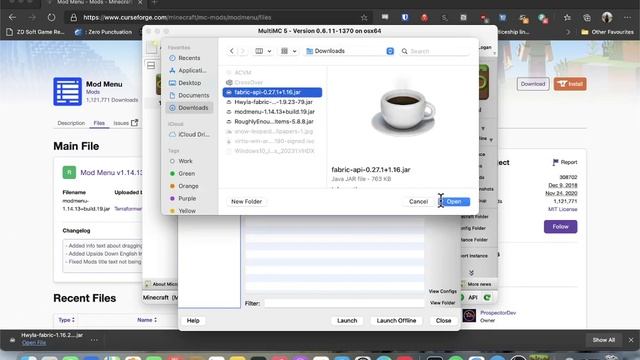Open Applications in dialog sidebar

point(189,71)
